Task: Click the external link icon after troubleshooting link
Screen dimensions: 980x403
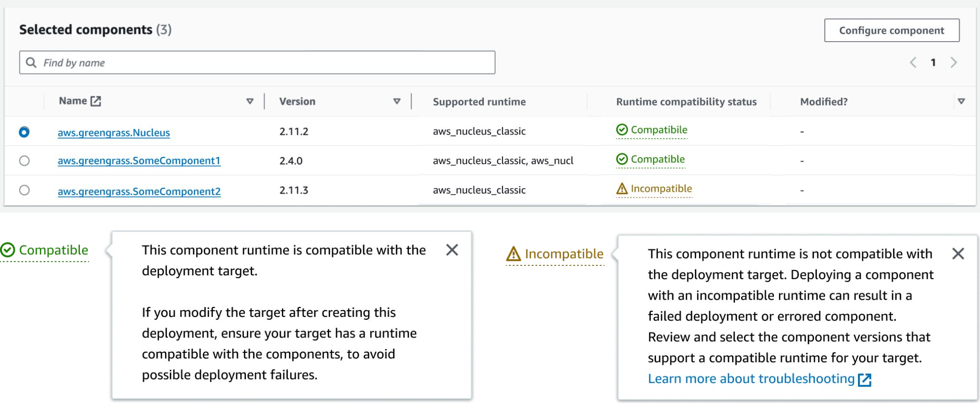Action: click(x=865, y=380)
